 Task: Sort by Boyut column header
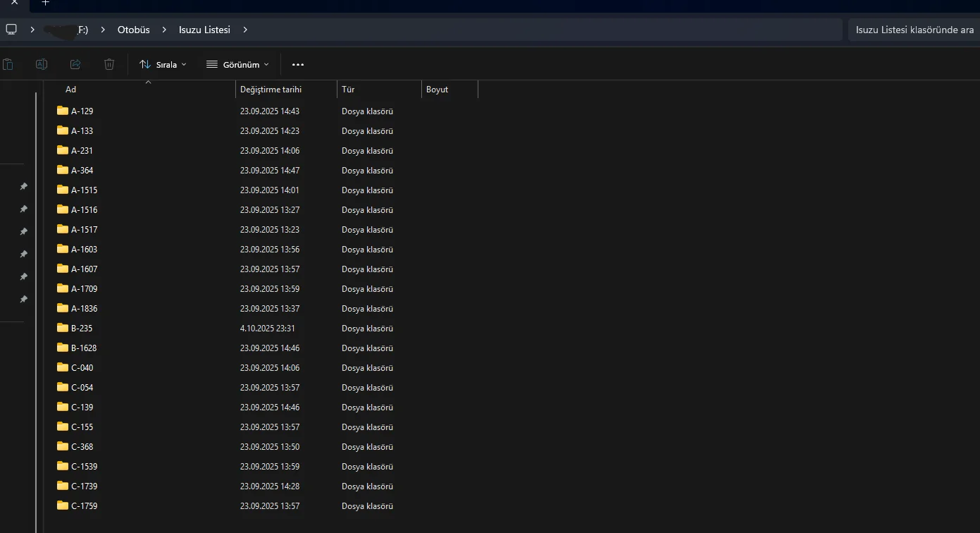coord(437,90)
